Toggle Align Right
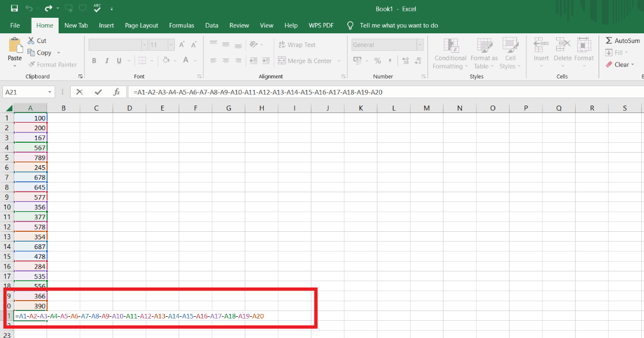 238,61
